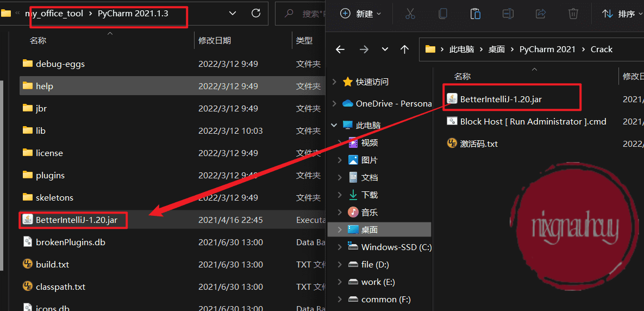The image size is (644, 311).
Task: Click the Cut scissors icon in toolbar
Action: [x=410, y=14]
